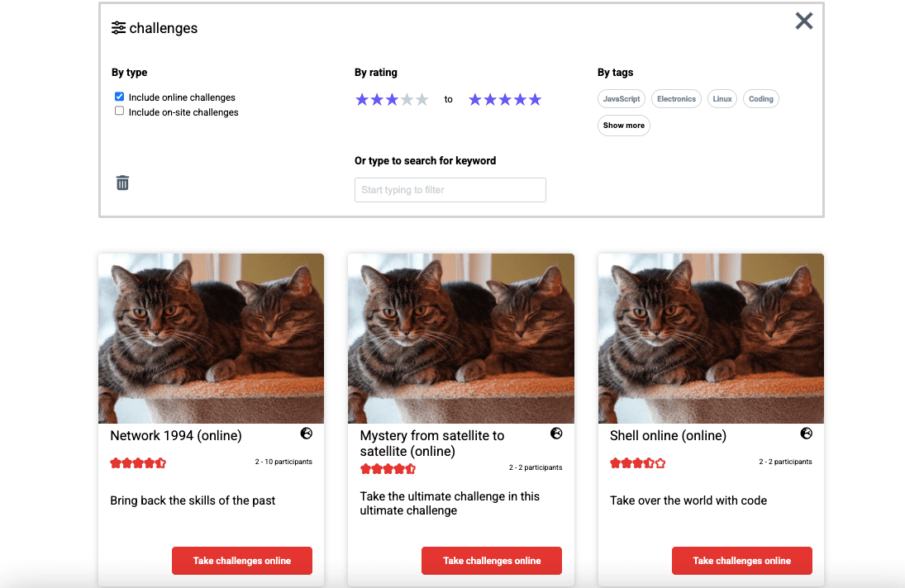Click the globe icon on Shell online card
This screenshot has height=588, width=905.
coord(807,434)
